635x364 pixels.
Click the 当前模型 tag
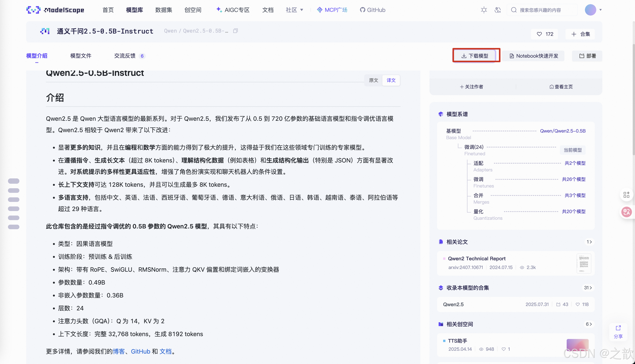572,150
